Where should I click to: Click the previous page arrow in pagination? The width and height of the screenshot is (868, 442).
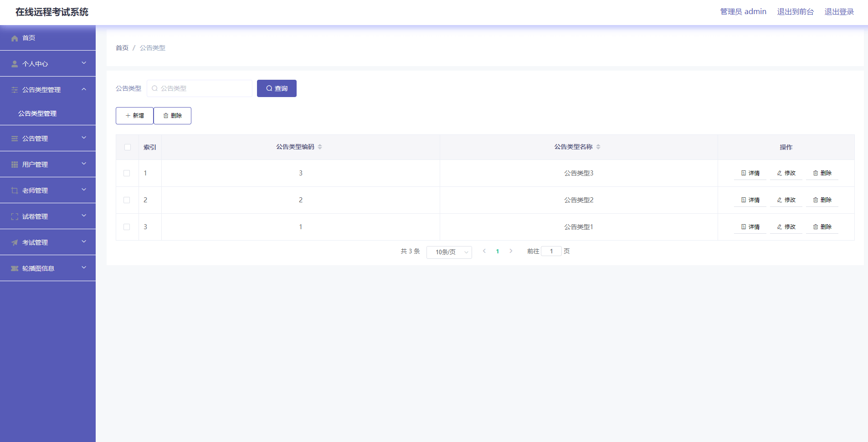tap(484, 251)
